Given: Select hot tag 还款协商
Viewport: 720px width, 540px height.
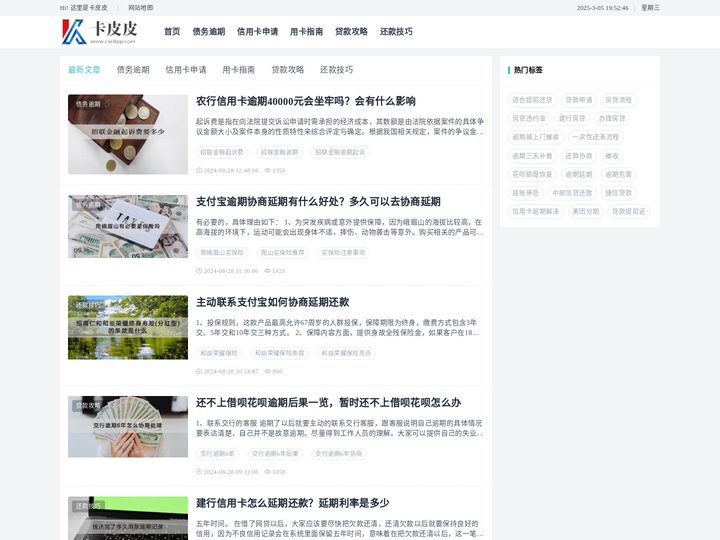Looking at the screenshot, I should [579, 156].
